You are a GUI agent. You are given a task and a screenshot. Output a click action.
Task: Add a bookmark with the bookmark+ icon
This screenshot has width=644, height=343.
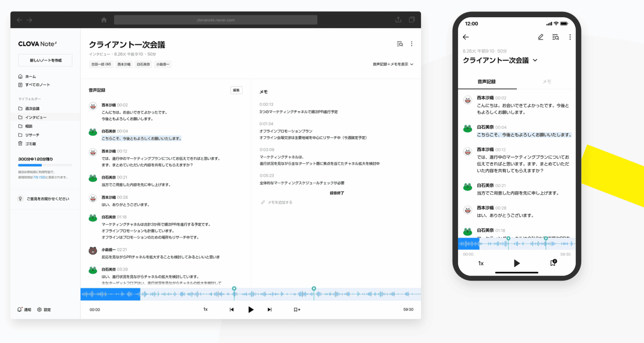click(296, 309)
